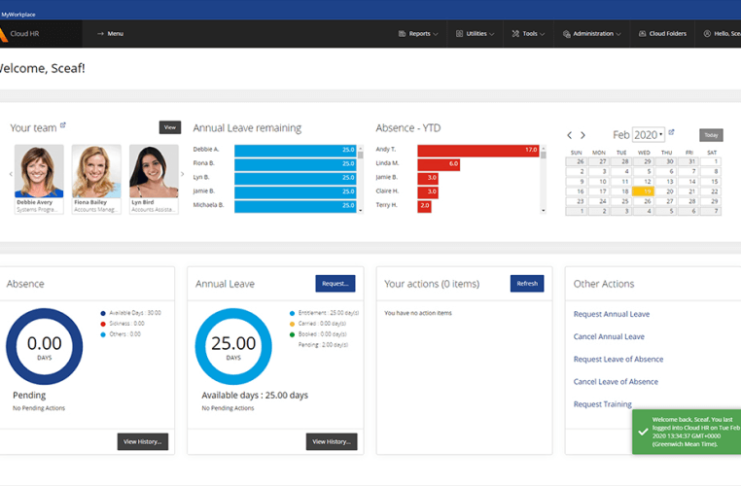The width and height of the screenshot is (741, 486).
Task: Expand the Utilities dropdown chevron
Action: point(492,34)
